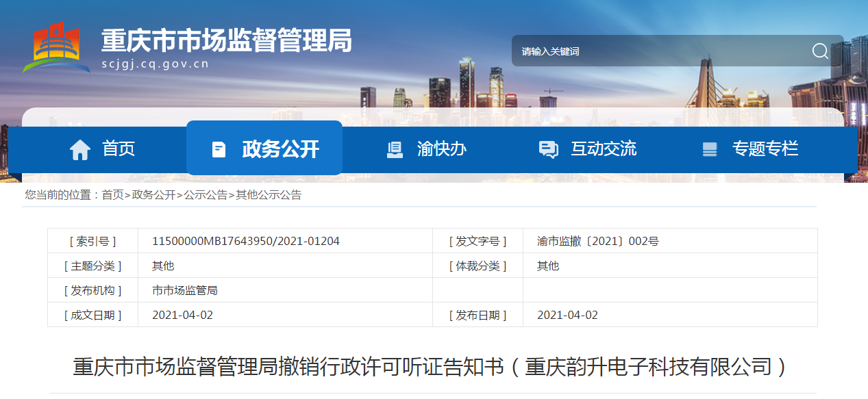Image resolution: width=868 pixels, height=399 pixels.
Task: Click 其他公示公告 in the breadcrumb
Action: 269,195
